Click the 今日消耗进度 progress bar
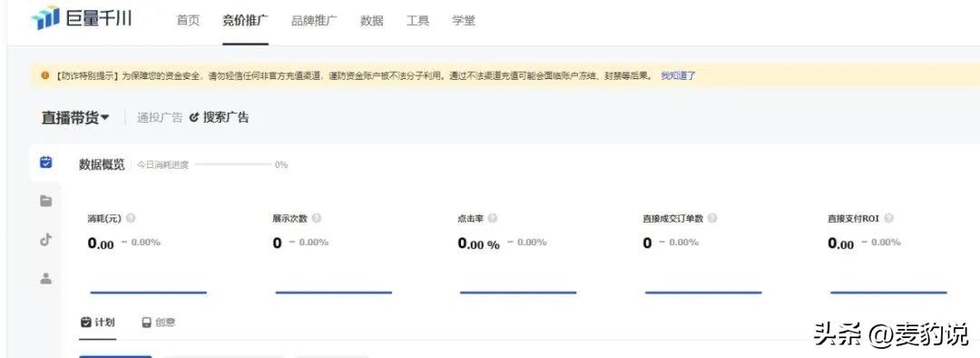Viewport: 980px width, 358px height. pos(234,164)
